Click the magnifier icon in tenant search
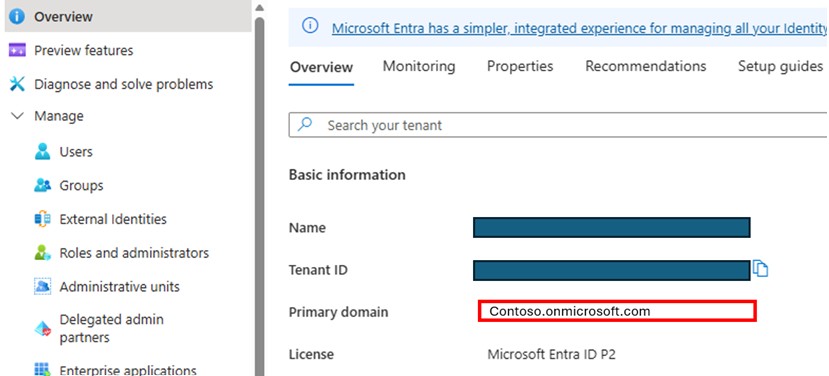Viewport: 829px width, 376px height. (x=305, y=125)
